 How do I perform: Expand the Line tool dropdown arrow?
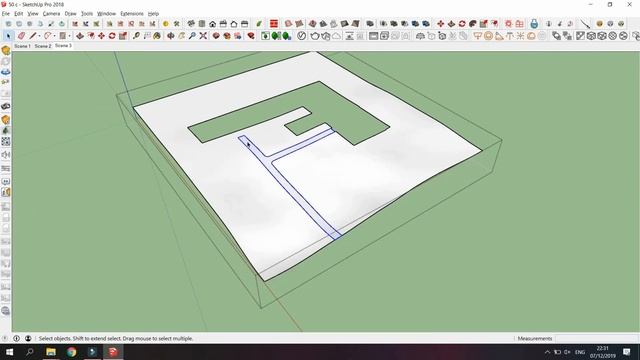click(x=39, y=36)
